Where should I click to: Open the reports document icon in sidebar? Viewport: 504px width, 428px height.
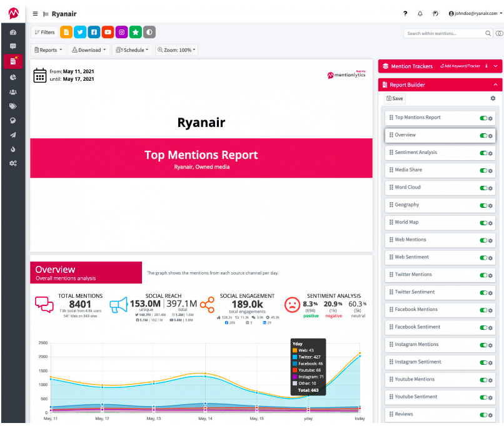pyautogui.click(x=13, y=61)
